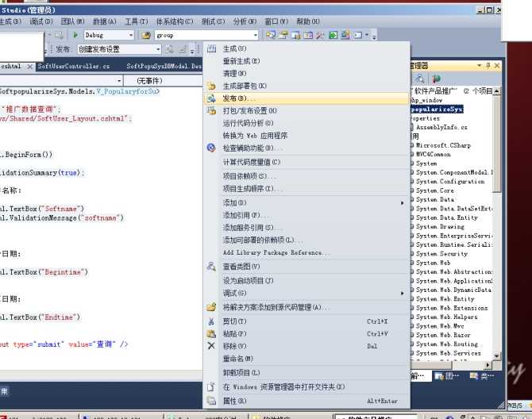Viewport: 532px width, 419px height.
Task: Toggle the Solution Explorer auto-hide pin
Action: coord(488,65)
